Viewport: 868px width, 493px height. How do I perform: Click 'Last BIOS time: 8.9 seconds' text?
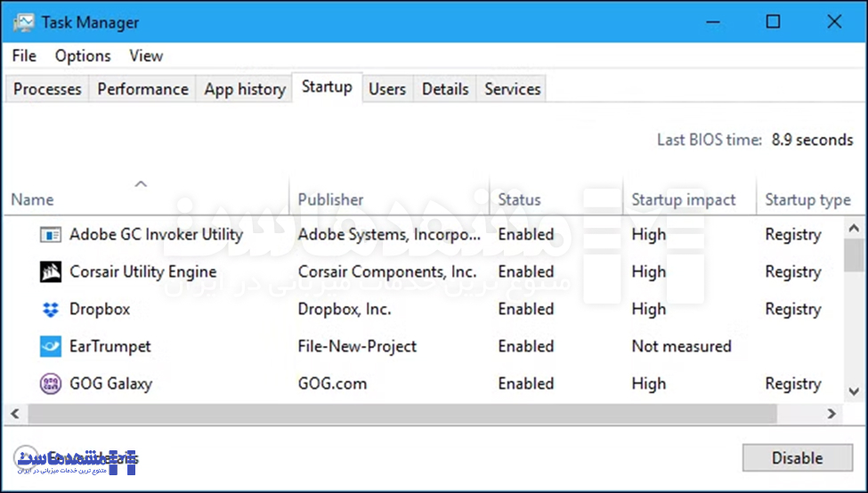[x=755, y=140]
